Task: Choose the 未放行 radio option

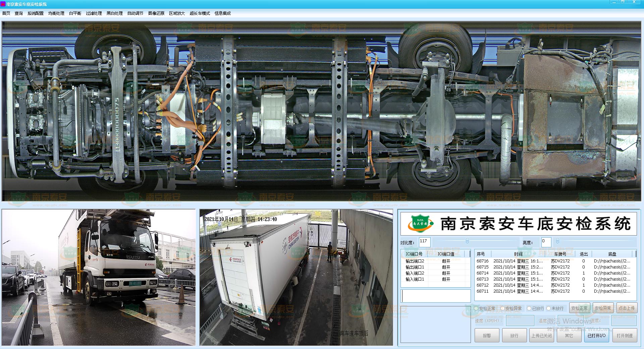Action: point(549,308)
